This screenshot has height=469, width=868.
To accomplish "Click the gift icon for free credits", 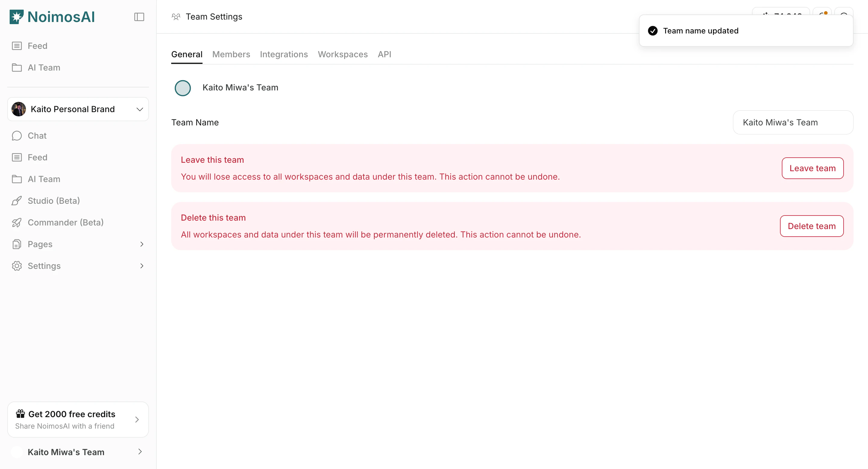I will [20, 414].
